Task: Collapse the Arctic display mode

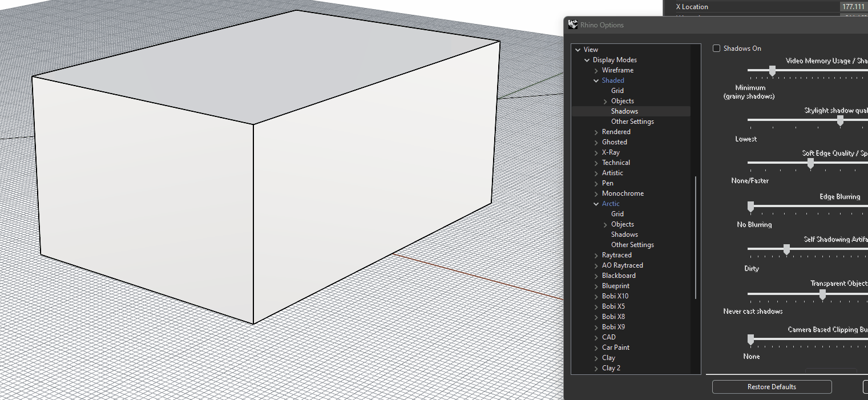Action: tap(596, 204)
